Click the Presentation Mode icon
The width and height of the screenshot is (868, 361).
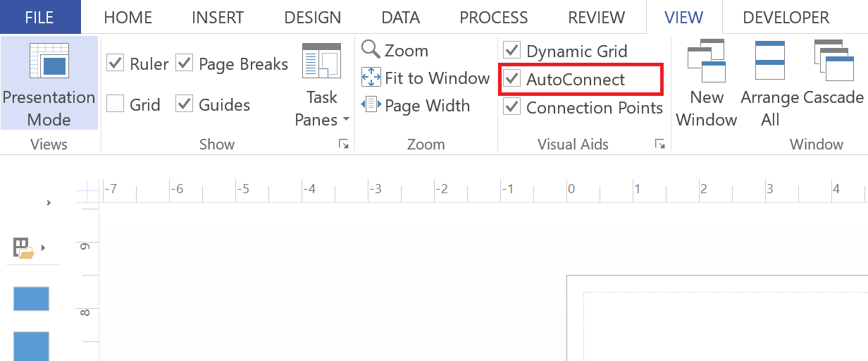49,61
